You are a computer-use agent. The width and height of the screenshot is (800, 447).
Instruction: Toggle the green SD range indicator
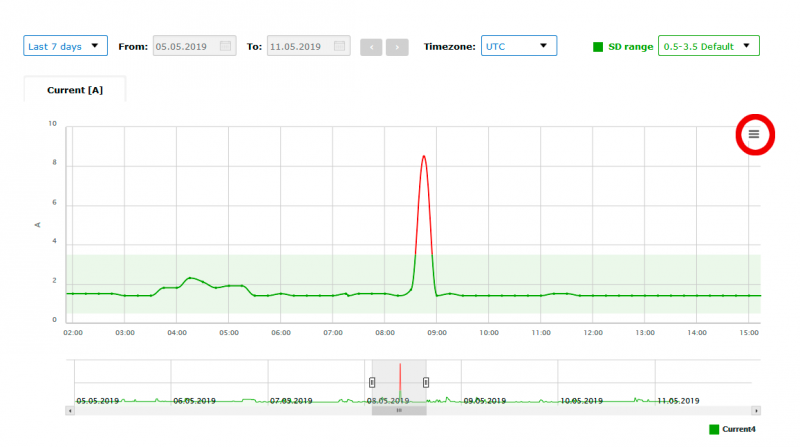(x=598, y=46)
